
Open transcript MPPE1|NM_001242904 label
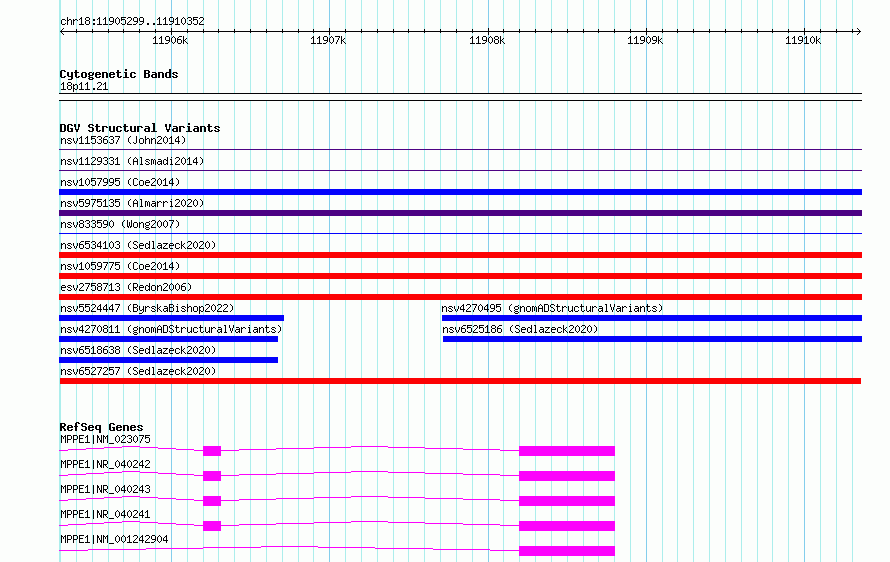click(114, 539)
